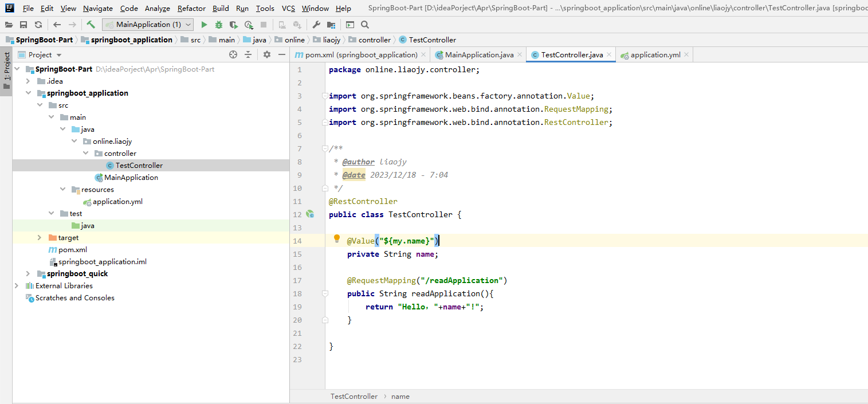Image resolution: width=868 pixels, height=404 pixels.
Task: Expand the target folder arrow
Action: tap(40, 237)
